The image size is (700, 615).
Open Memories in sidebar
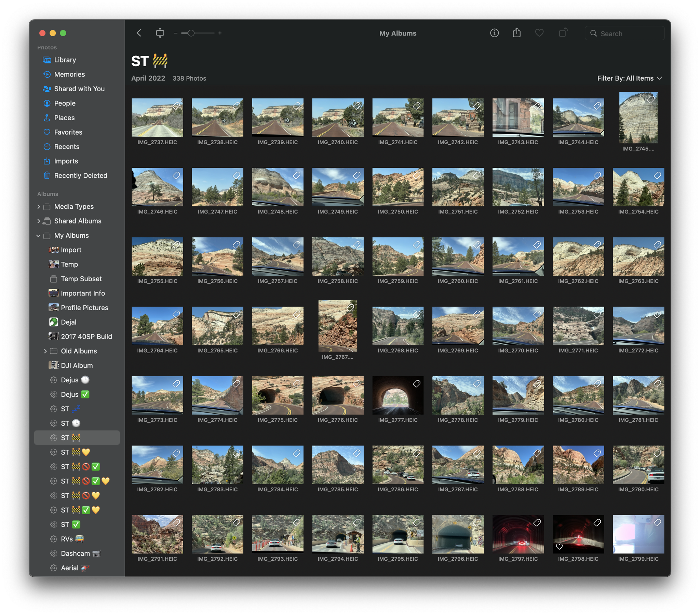pyautogui.click(x=77, y=74)
